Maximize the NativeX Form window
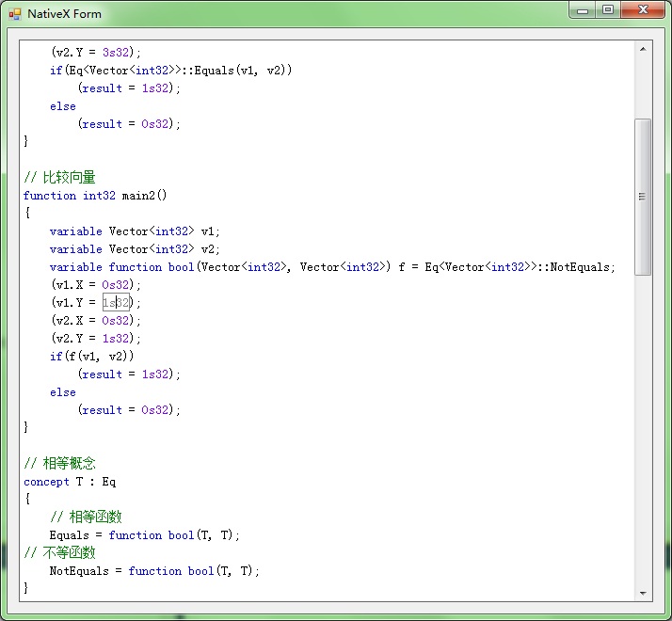Screen dimensions: 672x621 (x=608, y=10)
